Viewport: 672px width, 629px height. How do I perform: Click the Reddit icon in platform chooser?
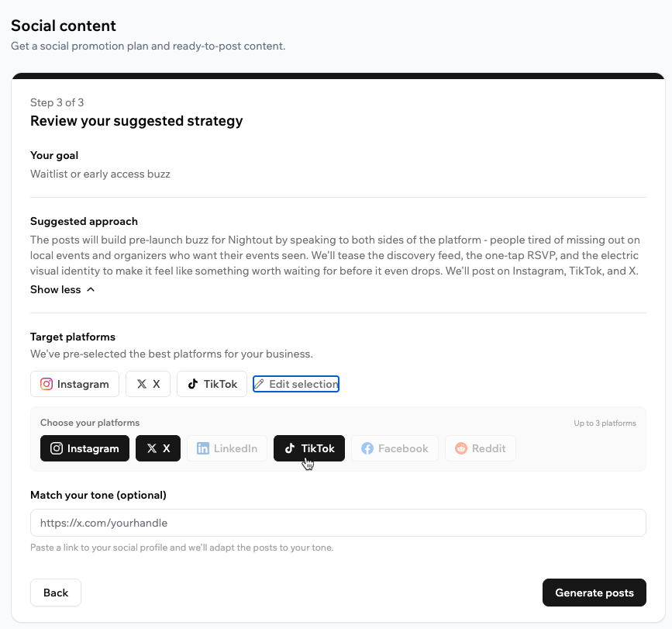[457, 448]
